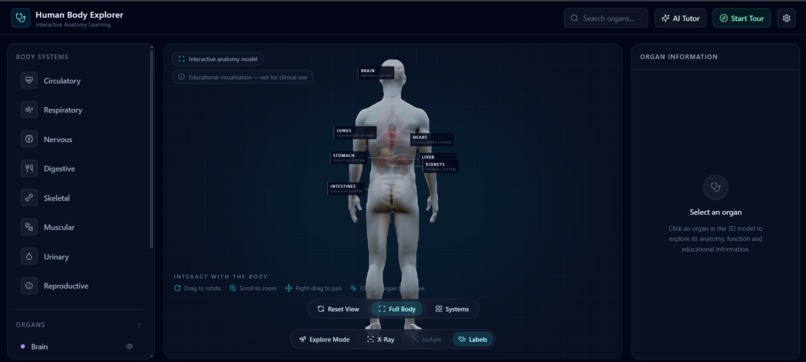Open the AI Tutor
This screenshot has width=806, height=362.
coord(681,18)
